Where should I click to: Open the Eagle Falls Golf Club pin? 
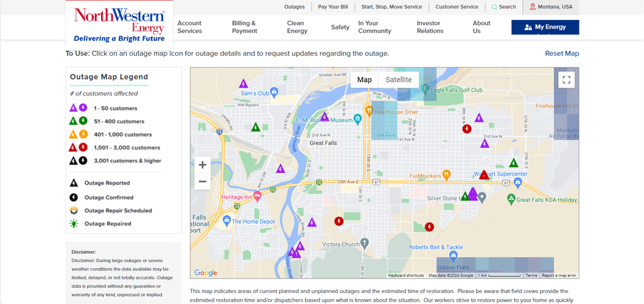pyautogui.click(x=425, y=88)
